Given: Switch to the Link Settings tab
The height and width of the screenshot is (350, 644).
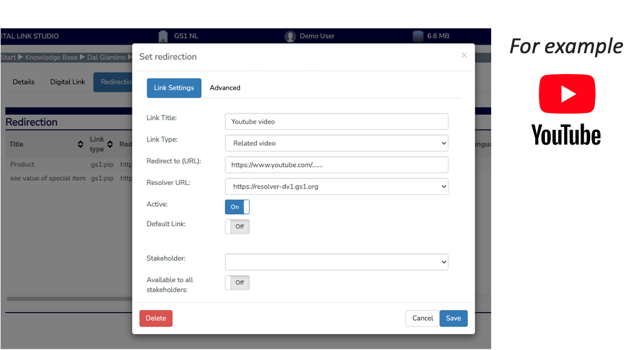Looking at the screenshot, I should click(x=174, y=88).
